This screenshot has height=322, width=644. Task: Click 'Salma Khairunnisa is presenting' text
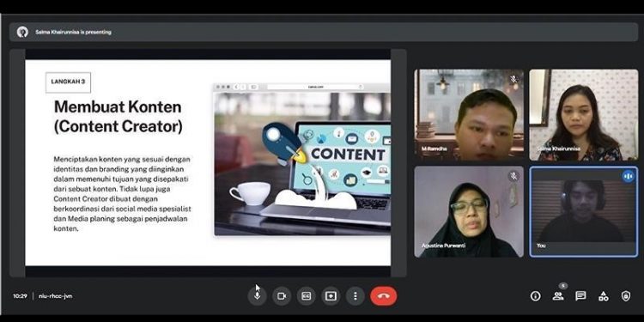point(73,32)
